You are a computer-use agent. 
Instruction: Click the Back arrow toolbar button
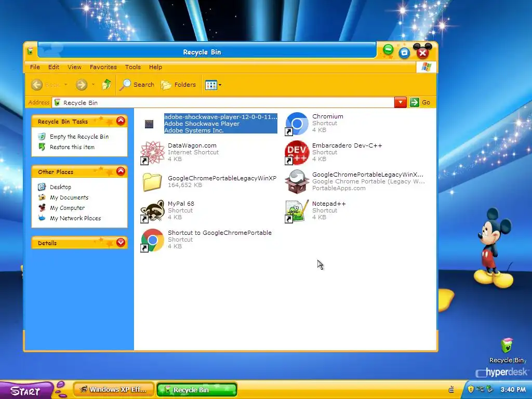coord(37,85)
